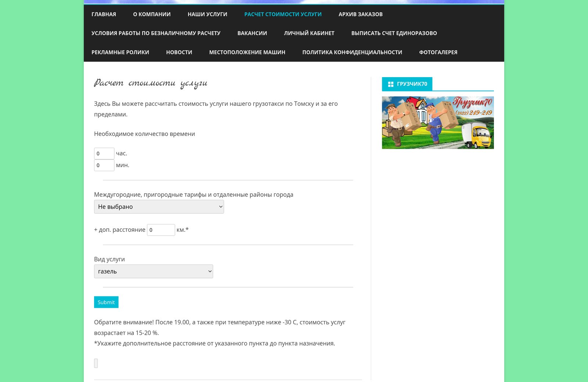This screenshot has height=382, width=588.
Task: Open ЛИЧНЫЙ КАБИНЕТ
Action: pyautogui.click(x=309, y=33)
